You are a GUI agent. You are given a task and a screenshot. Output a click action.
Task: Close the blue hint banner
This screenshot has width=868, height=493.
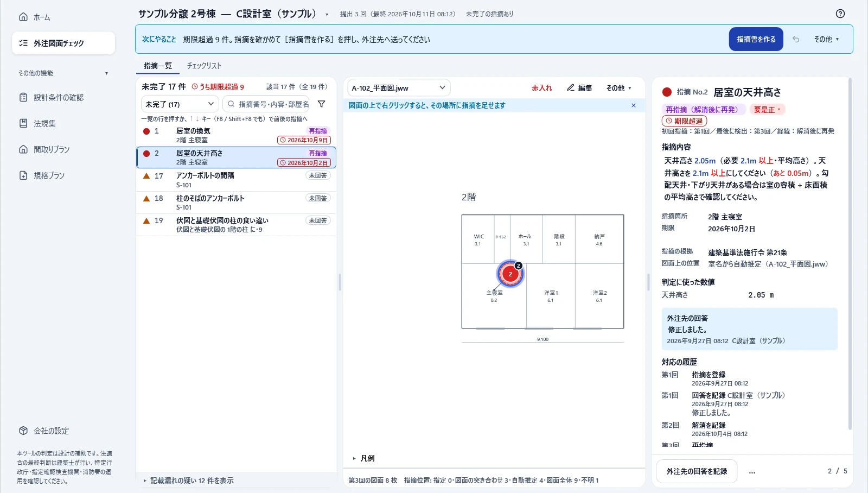[x=634, y=105]
